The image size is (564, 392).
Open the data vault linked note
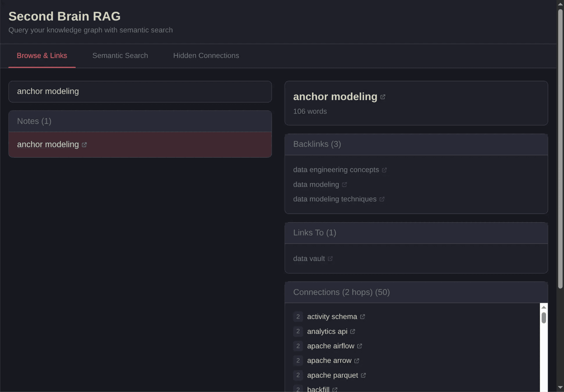click(309, 259)
